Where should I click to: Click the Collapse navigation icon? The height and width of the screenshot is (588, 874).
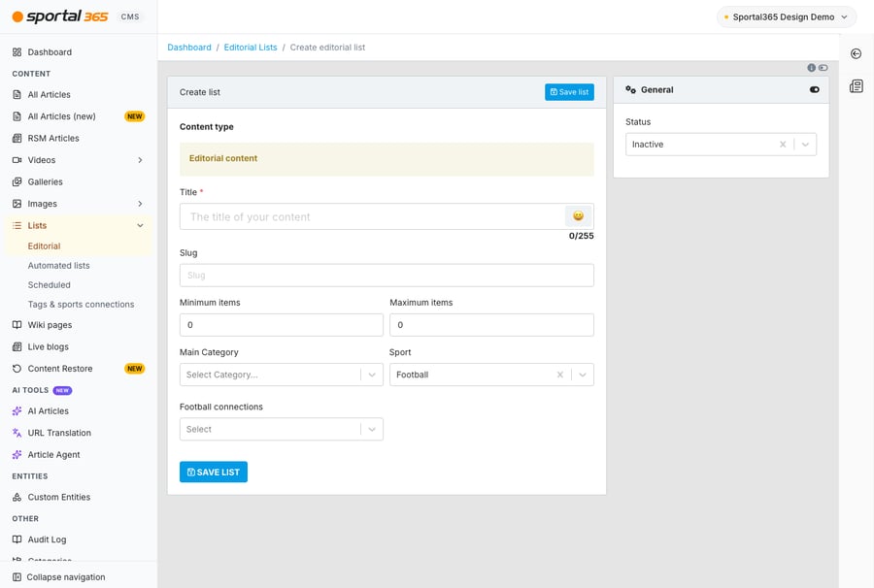(x=17, y=577)
